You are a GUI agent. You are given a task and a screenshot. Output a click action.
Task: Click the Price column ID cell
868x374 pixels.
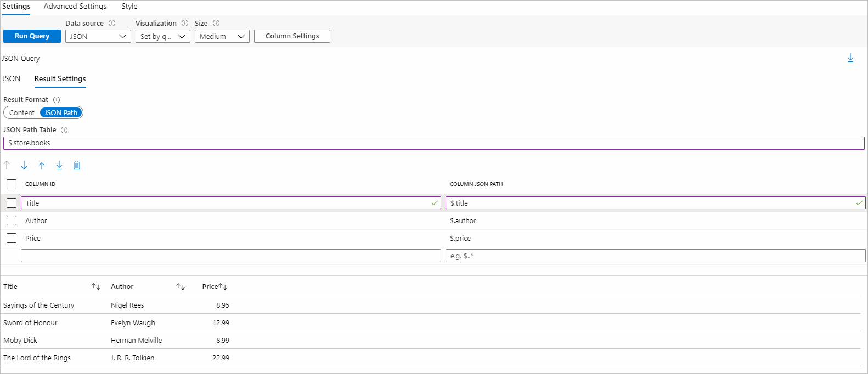point(33,238)
